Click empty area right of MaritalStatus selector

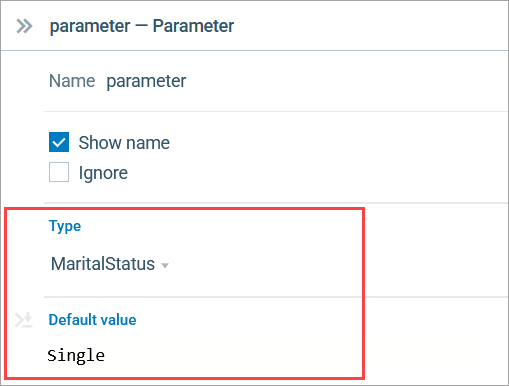tap(263, 264)
